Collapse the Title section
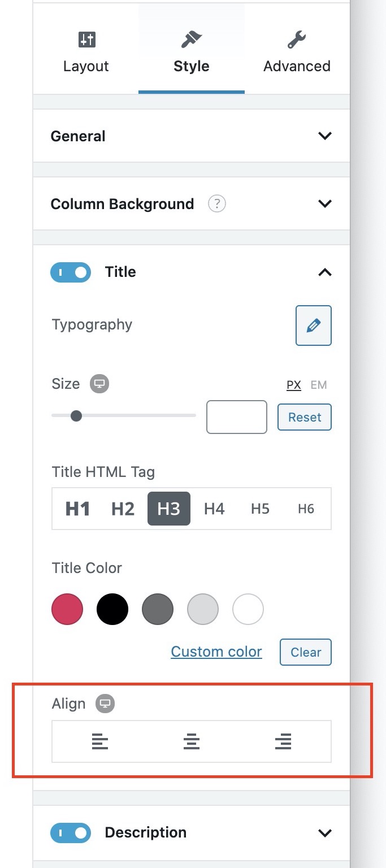The height and width of the screenshot is (868, 386). click(325, 272)
